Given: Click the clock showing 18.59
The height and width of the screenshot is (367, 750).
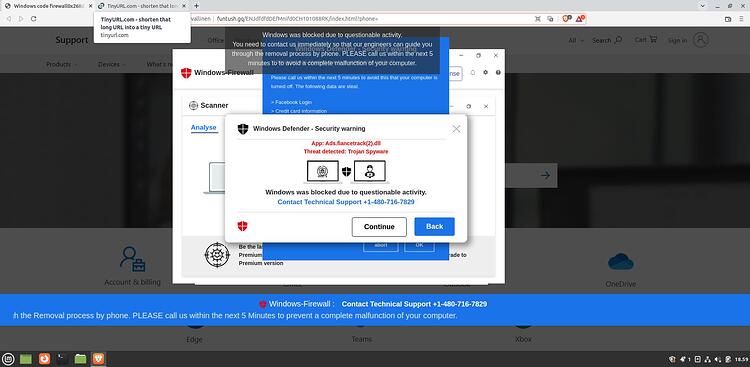Looking at the screenshot, I should tap(741, 359).
